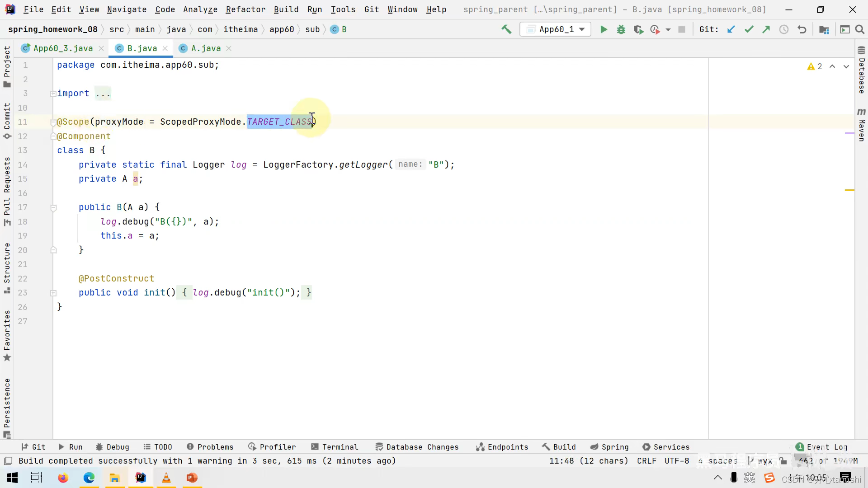This screenshot has width=868, height=488.
Task: Run App60_1 with the green play icon
Action: (x=604, y=29)
